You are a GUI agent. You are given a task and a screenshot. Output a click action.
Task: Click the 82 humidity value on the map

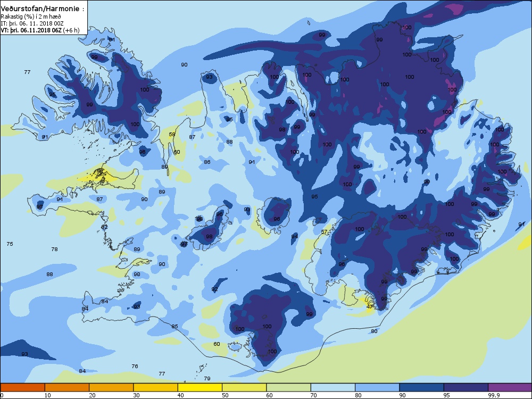104,227
